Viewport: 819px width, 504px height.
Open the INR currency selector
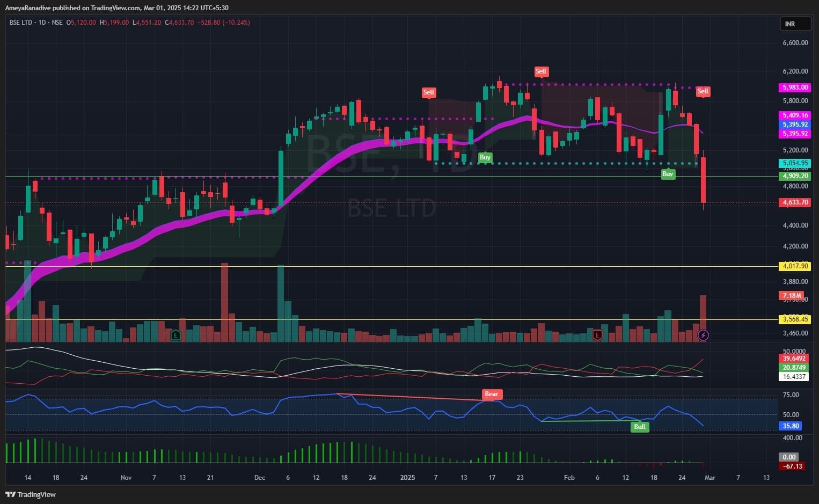tap(794, 24)
